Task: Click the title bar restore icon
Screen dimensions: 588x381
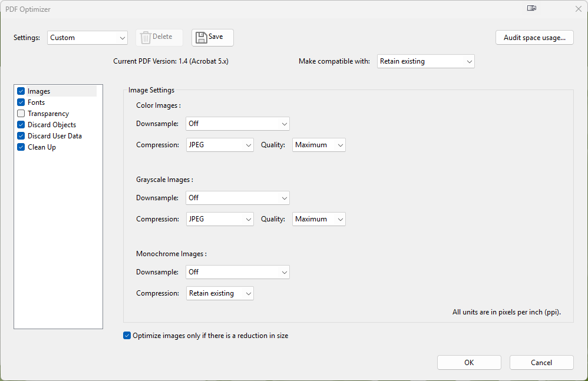Action: [x=531, y=8]
